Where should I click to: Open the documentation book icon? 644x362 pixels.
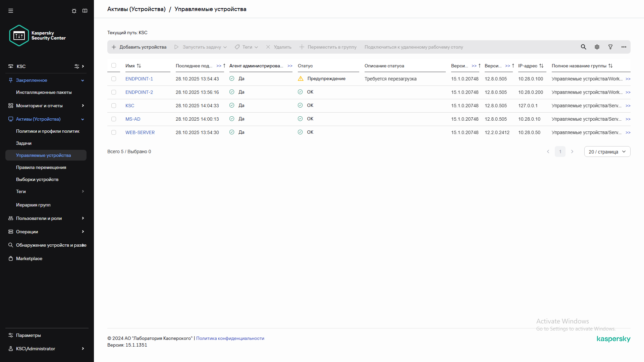pyautogui.click(x=85, y=11)
